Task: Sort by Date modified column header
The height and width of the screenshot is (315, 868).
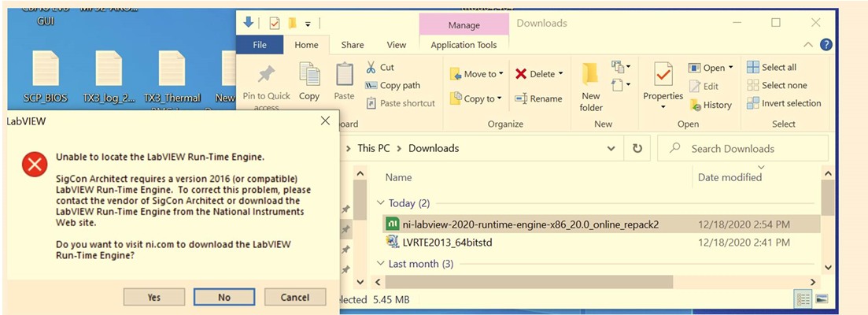Action: point(729,177)
